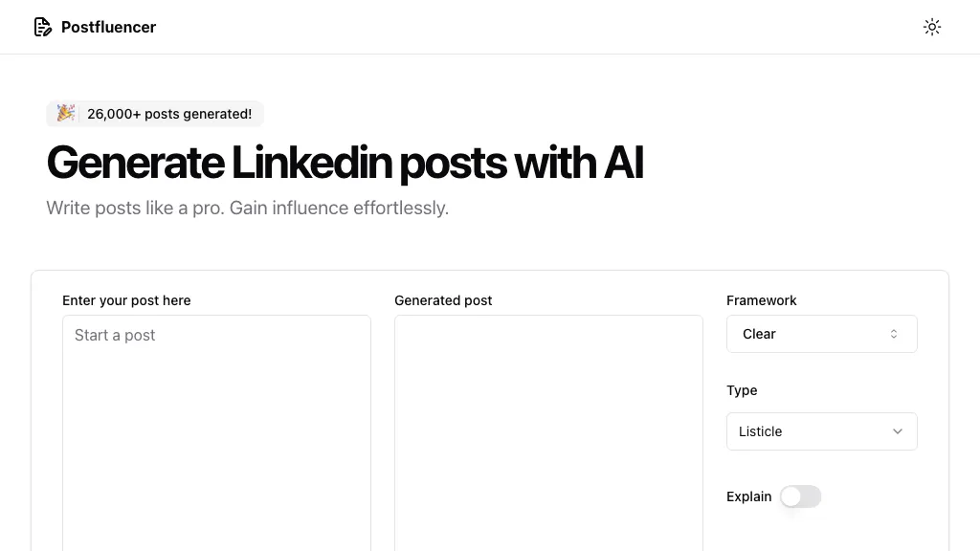This screenshot has width=980, height=551.
Task: Click the Enter your post here label
Action: coord(126,300)
